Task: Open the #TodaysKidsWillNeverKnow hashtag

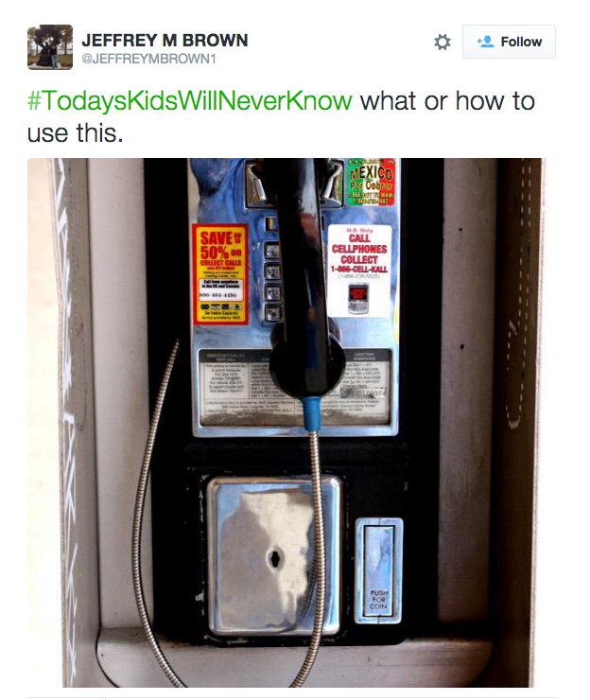Action: coord(190,101)
